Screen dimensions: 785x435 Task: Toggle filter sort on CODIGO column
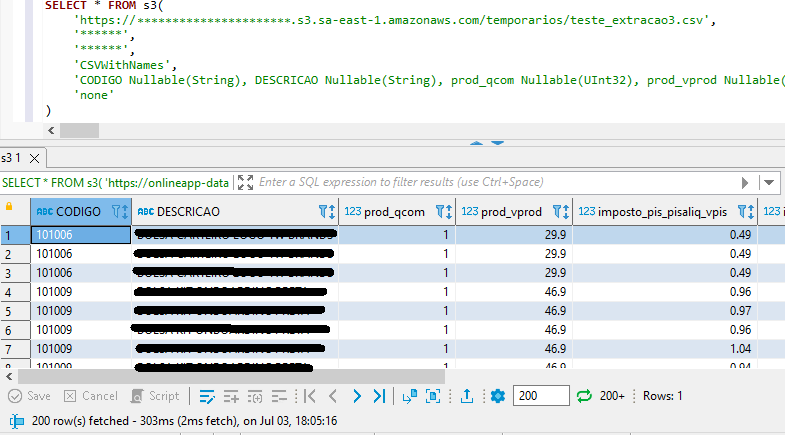[119, 212]
